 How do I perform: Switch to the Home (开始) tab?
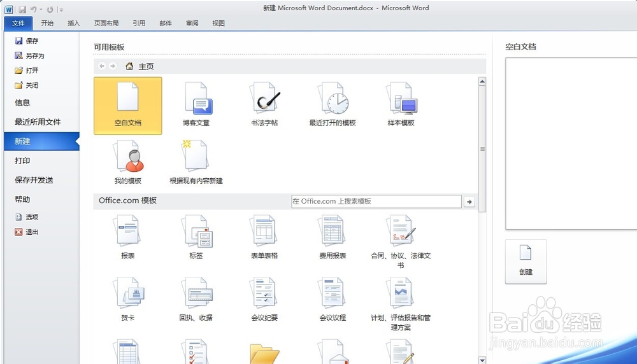pos(47,23)
